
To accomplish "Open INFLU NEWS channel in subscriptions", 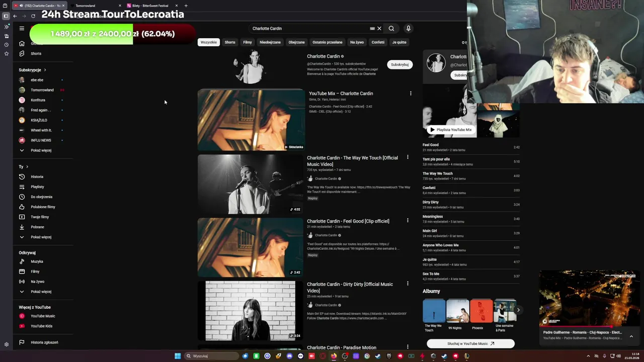I will click(41, 140).
